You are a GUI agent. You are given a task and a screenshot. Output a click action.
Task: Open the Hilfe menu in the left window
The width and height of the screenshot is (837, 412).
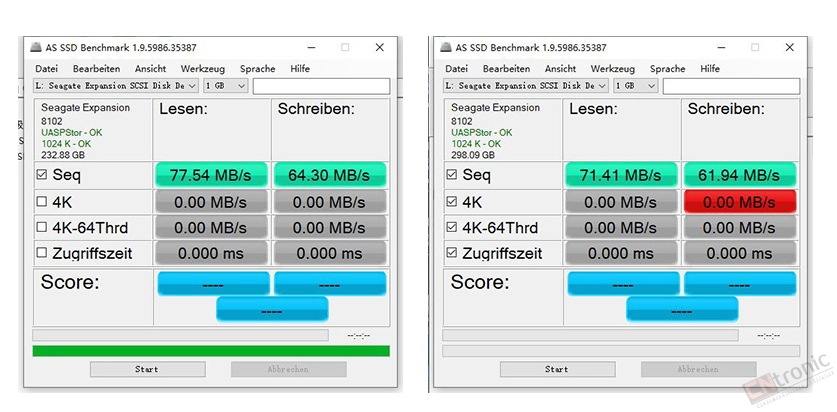point(300,69)
